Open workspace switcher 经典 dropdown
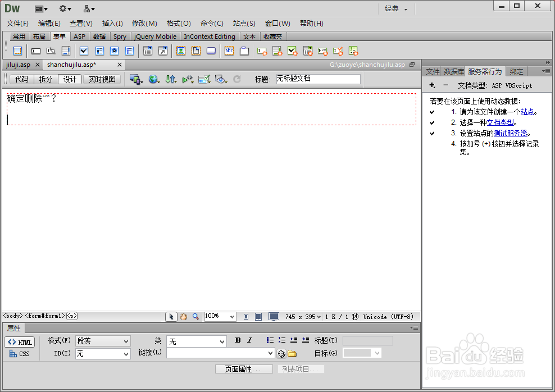This screenshot has width=555, height=392. (396, 8)
